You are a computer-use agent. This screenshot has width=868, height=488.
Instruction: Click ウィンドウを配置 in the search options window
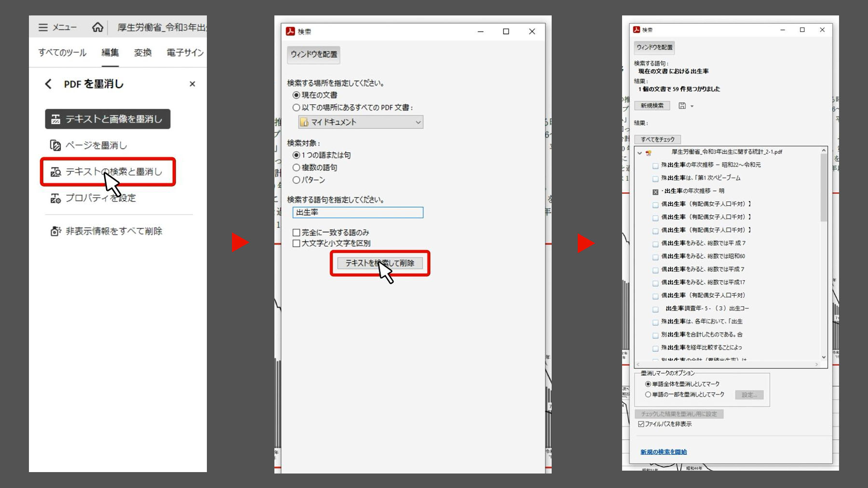click(x=314, y=54)
